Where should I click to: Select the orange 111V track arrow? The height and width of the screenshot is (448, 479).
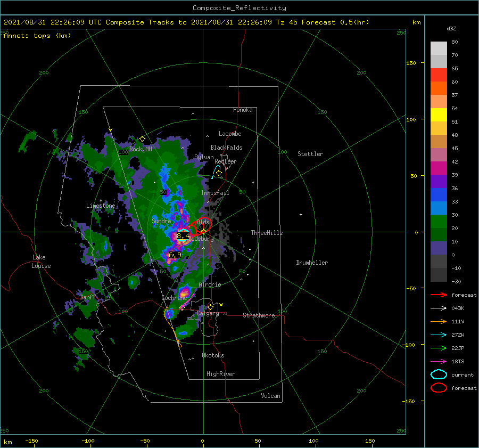[x=439, y=321]
